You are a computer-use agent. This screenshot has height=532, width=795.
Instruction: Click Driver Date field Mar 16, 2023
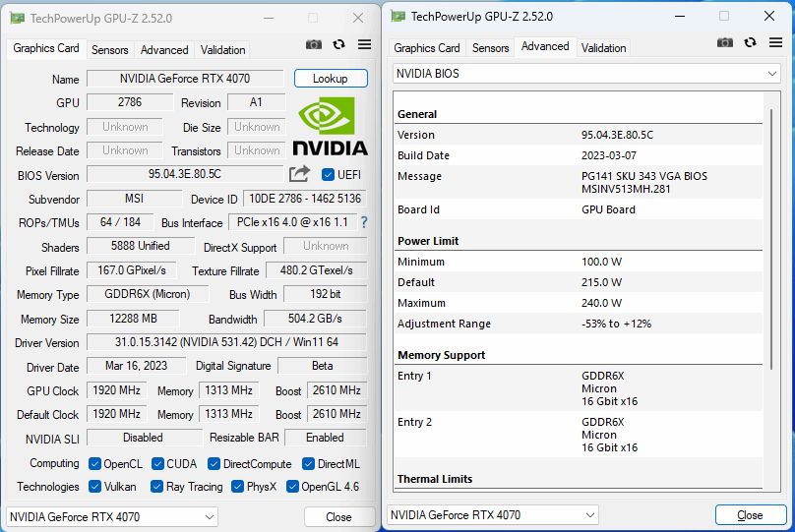pyautogui.click(x=137, y=365)
